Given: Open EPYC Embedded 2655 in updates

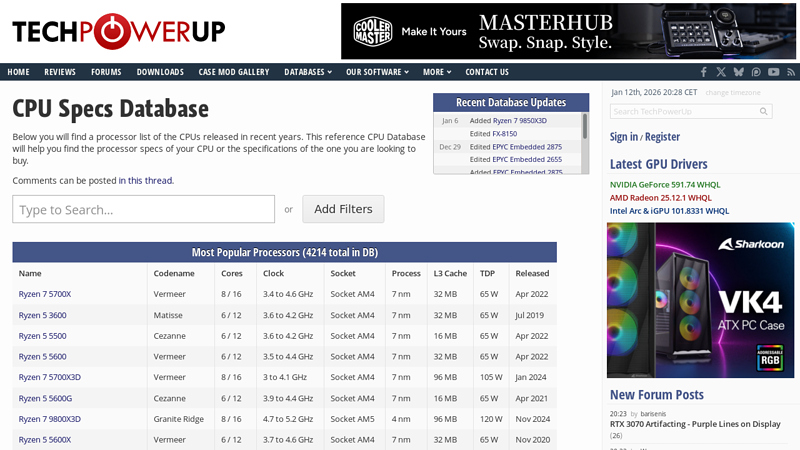Looking at the screenshot, I should coord(527,160).
